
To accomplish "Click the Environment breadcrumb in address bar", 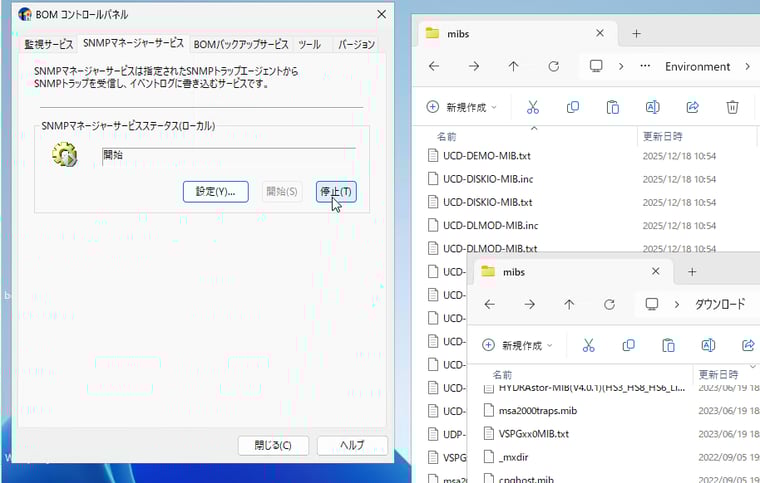I will (x=697, y=66).
